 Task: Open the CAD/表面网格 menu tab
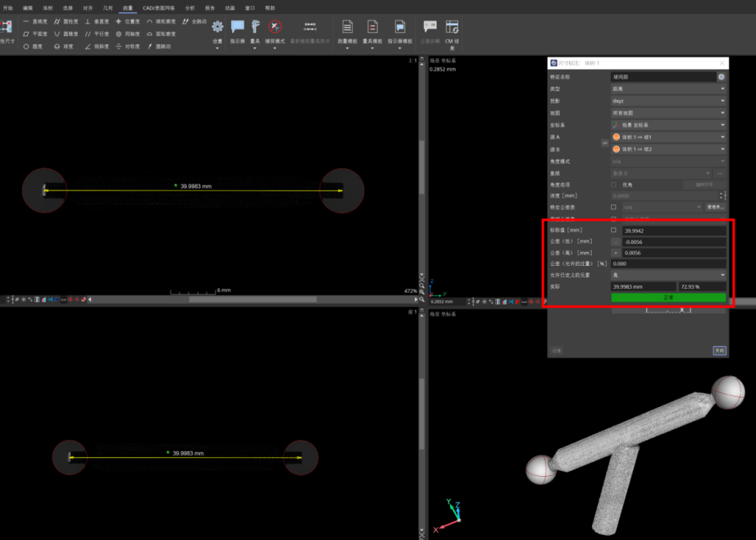click(x=158, y=8)
